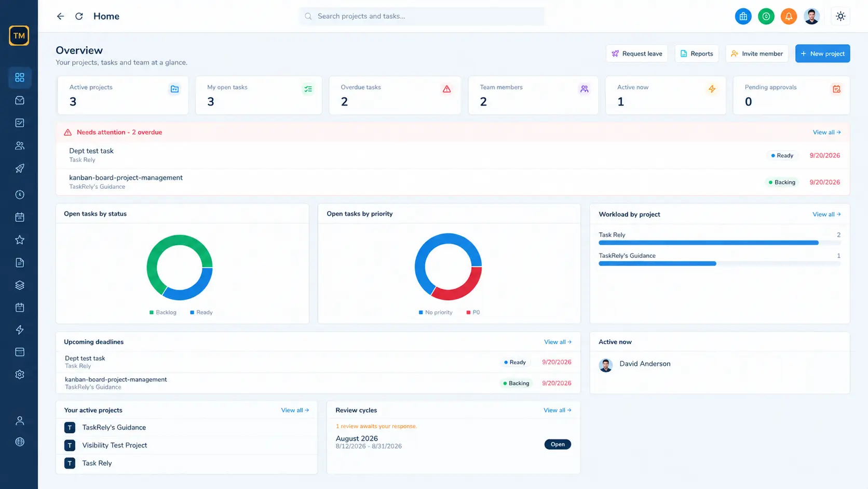Image resolution: width=868 pixels, height=489 pixels.
Task: Click the rocket icon in sidebar
Action: point(20,168)
